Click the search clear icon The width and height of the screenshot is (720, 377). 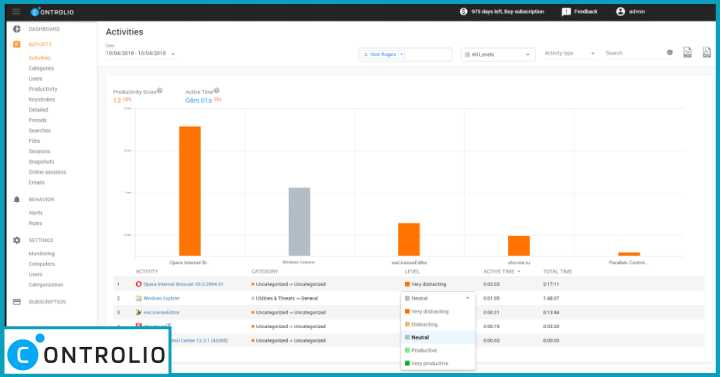pyautogui.click(x=669, y=53)
